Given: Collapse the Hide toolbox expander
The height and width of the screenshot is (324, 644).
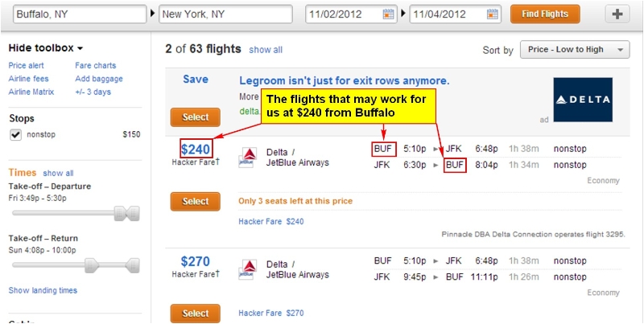Looking at the screenshot, I should 46,48.
